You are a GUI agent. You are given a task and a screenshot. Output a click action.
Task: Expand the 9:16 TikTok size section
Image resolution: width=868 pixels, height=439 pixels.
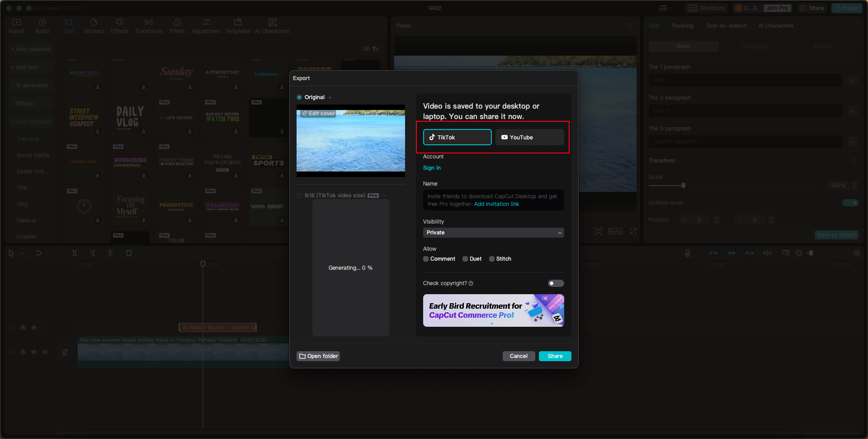pyautogui.click(x=384, y=196)
